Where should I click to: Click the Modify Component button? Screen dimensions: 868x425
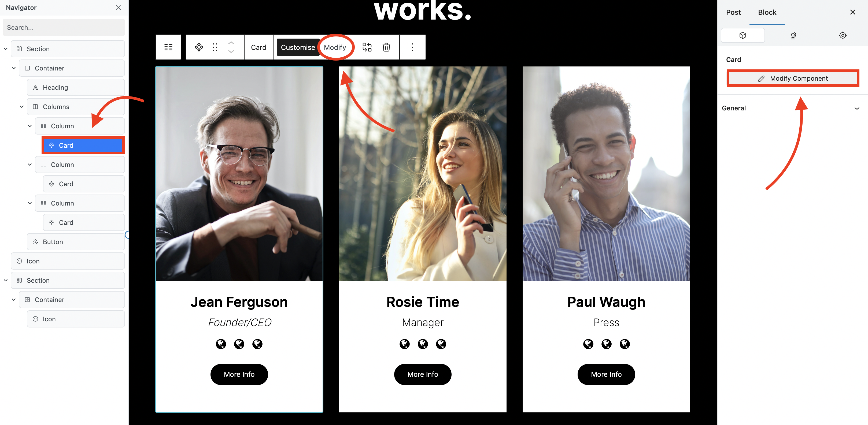(x=793, y=79)
